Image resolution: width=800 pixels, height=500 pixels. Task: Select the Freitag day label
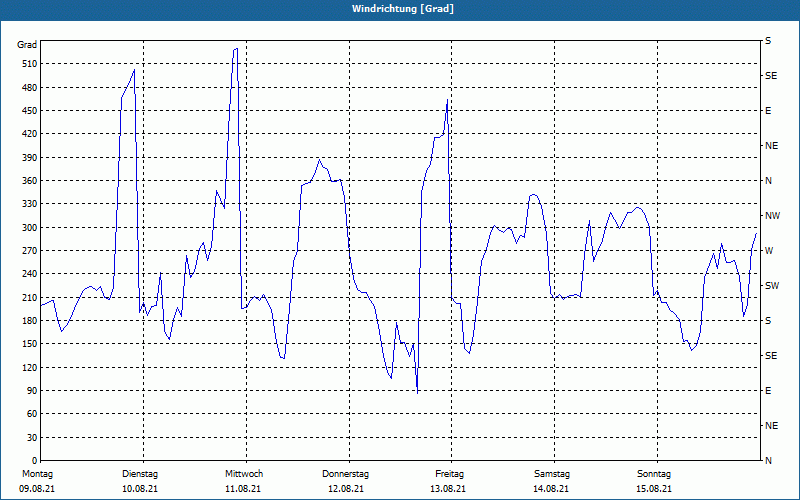click(449, 474)
